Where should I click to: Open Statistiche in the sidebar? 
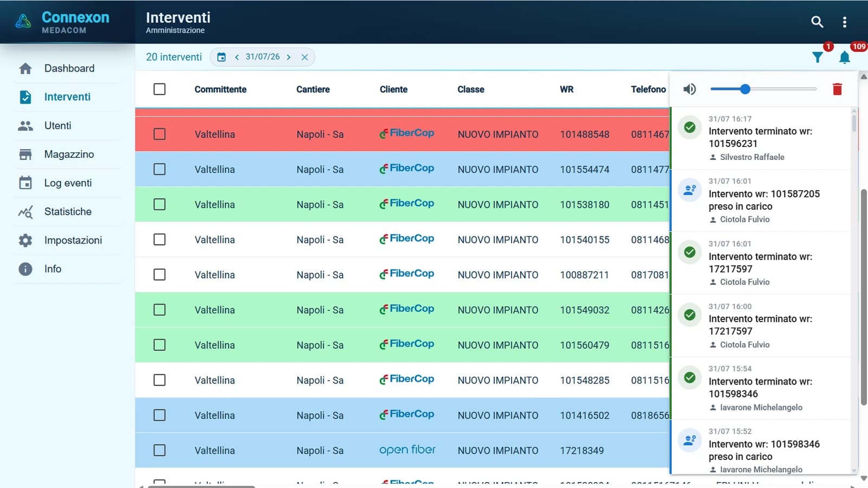(68, 212)
